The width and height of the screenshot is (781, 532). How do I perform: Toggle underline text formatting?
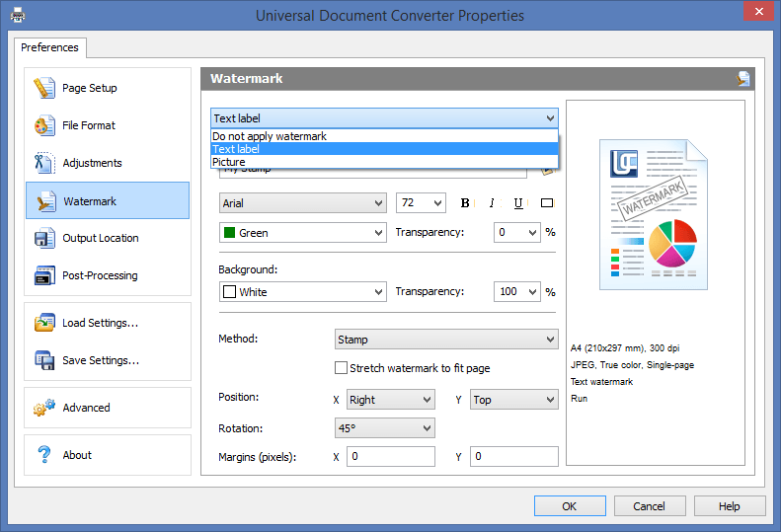pos(518,202)
